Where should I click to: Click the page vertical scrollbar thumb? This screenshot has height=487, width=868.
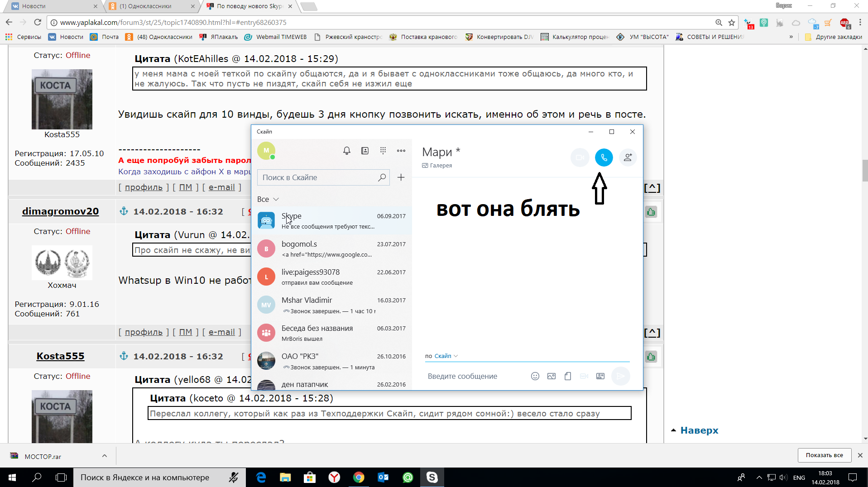(865, 171)
